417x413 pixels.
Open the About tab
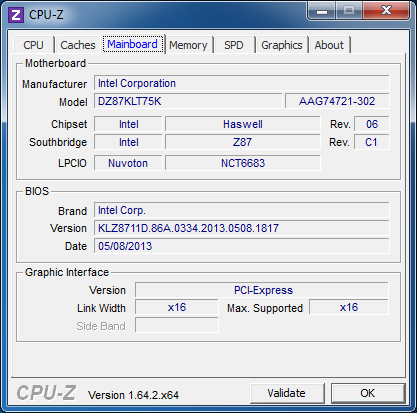click(x=329, y=45)
